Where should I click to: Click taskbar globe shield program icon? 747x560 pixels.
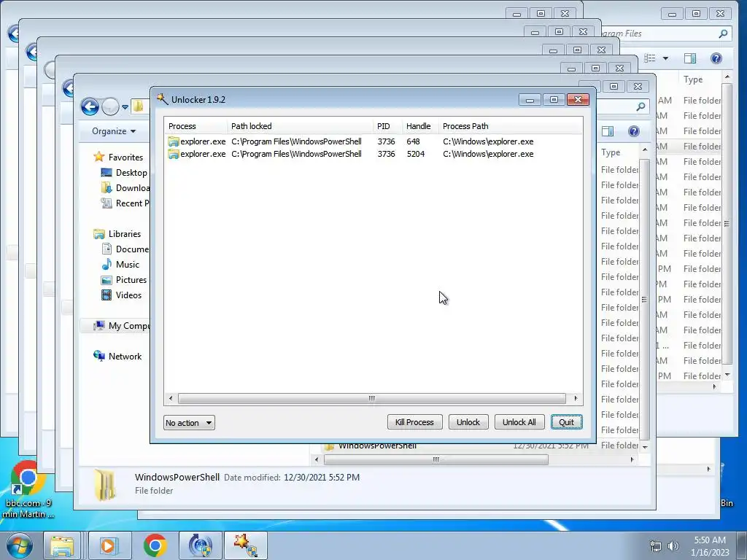pos(201,545)
